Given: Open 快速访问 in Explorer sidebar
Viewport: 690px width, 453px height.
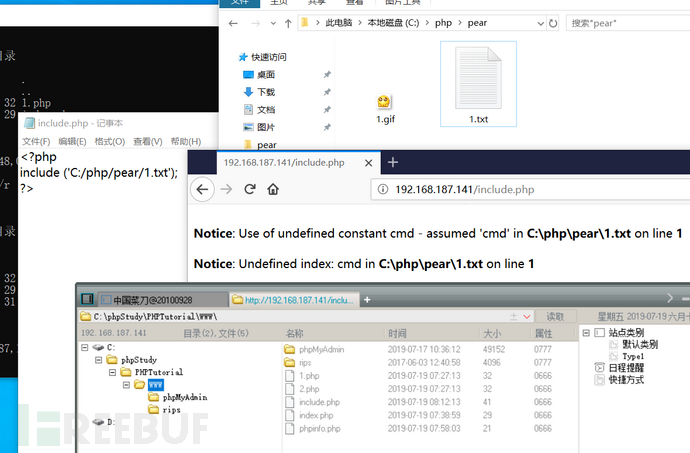Looking at the screenshot, I should pyautogui.click(x=263, y=57).
